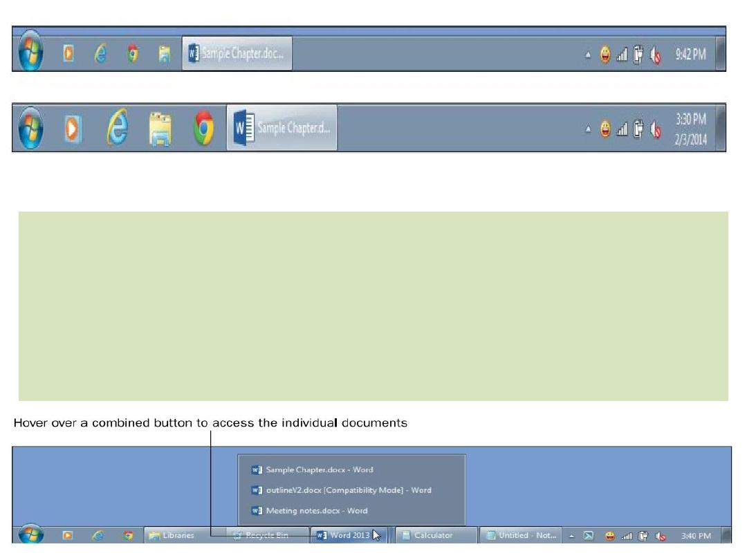Switch to the Recycle Bin taskbar button
This screenshot has height=560, width=747.
267,535
